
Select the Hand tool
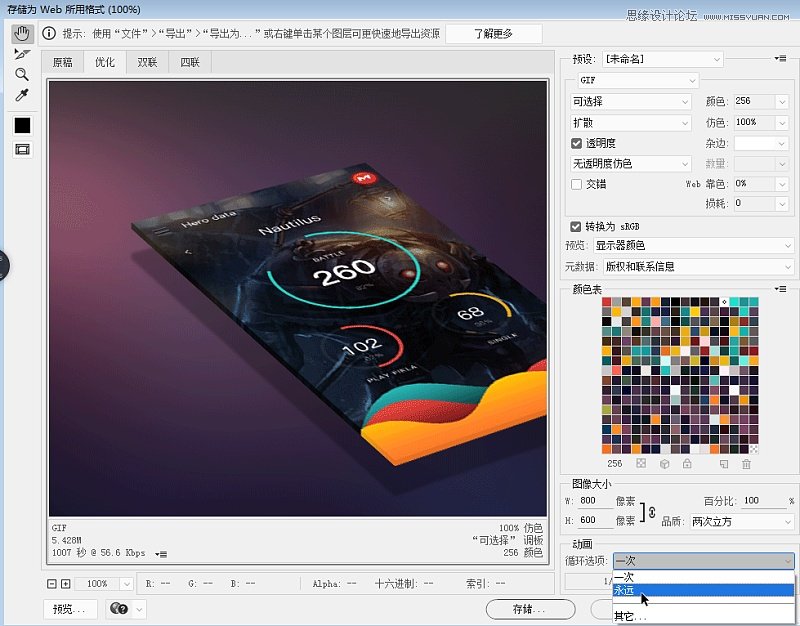(x=22, y=34)
